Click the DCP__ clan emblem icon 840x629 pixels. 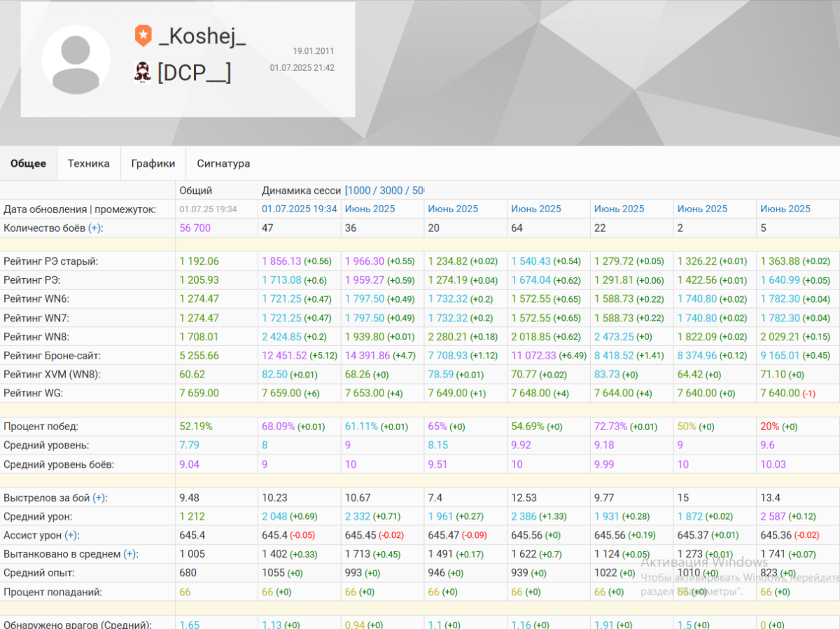(x=143, y=71)
